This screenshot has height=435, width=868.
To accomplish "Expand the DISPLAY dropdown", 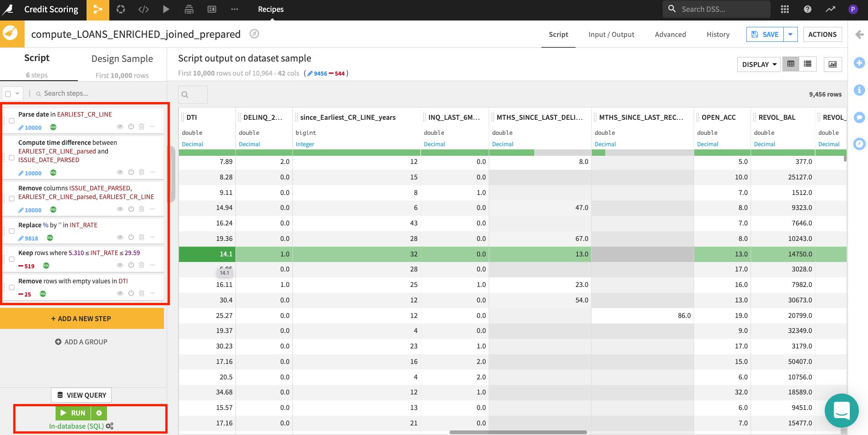I will pyautogui.click(x=759, y=65).
